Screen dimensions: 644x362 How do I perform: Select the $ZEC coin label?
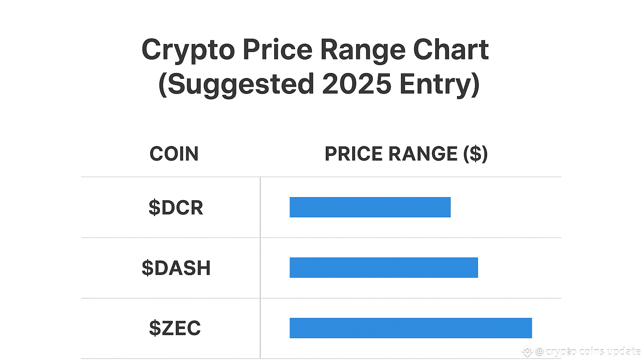[x=175, y=328]
